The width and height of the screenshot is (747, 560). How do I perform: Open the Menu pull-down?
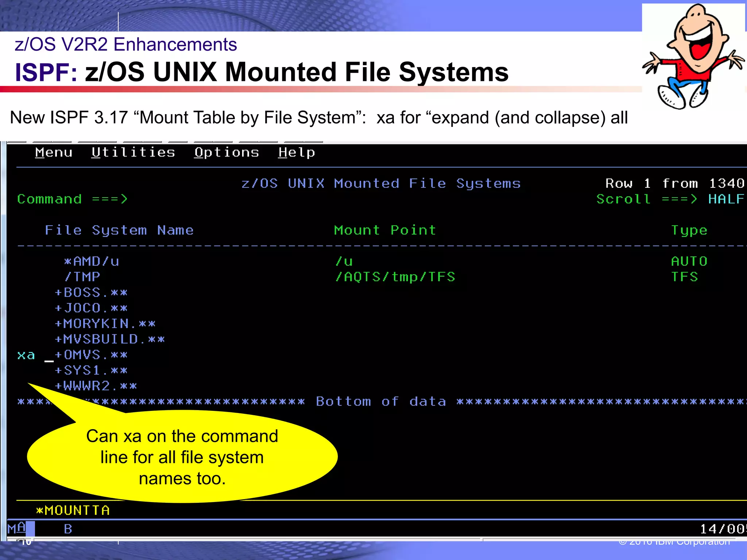tap(54, 152)
